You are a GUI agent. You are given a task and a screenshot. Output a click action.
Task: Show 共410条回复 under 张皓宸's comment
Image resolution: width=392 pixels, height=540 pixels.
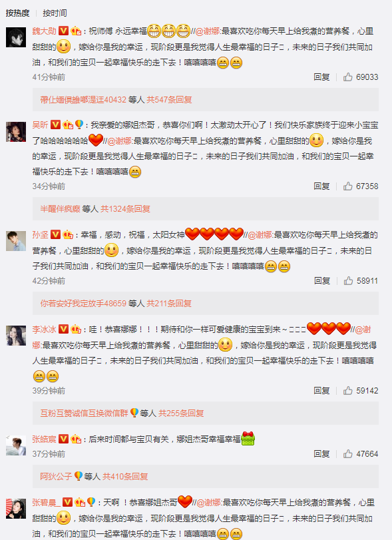(125, 476)
